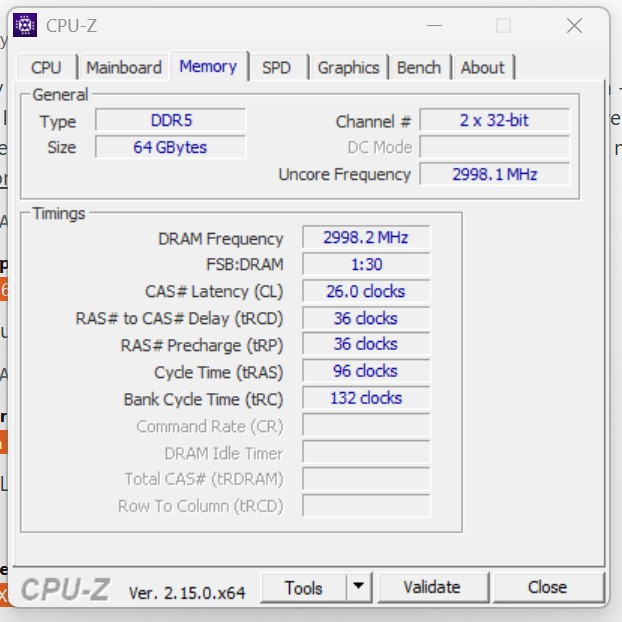
Task: Click the tRC 132 clocks value
Action: pos(366,398)
